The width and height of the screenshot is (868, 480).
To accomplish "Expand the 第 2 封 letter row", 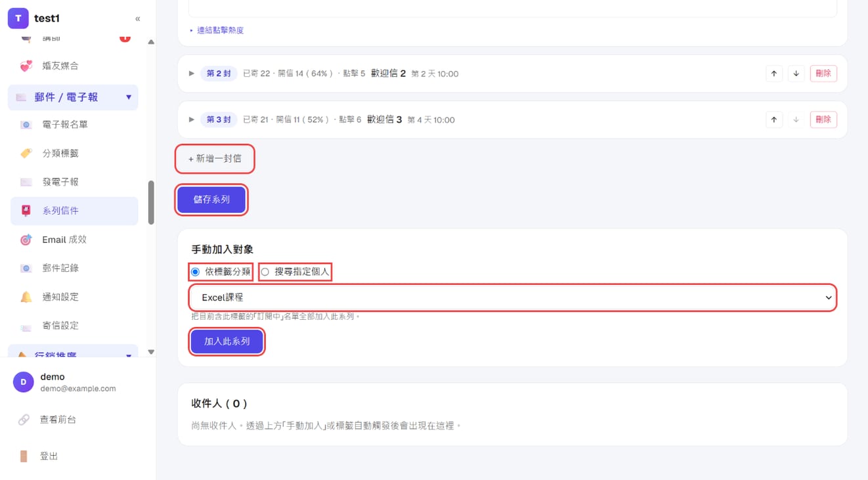I will click(x=192, y=74).
